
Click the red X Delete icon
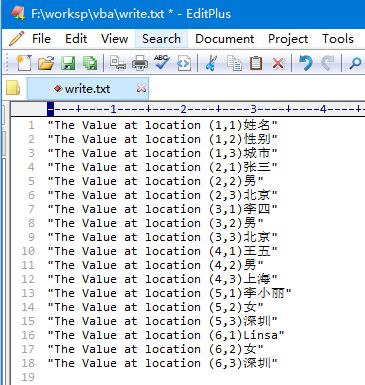click(x=278, y=63)
